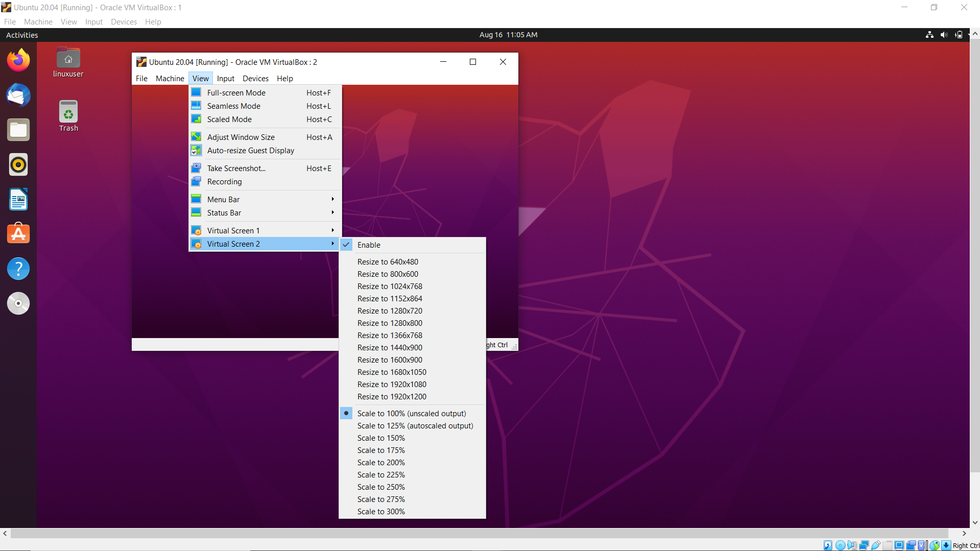Open Help from Ubuntu dock
This screenshot has height=551, width=980.
(x=18, y=269)
